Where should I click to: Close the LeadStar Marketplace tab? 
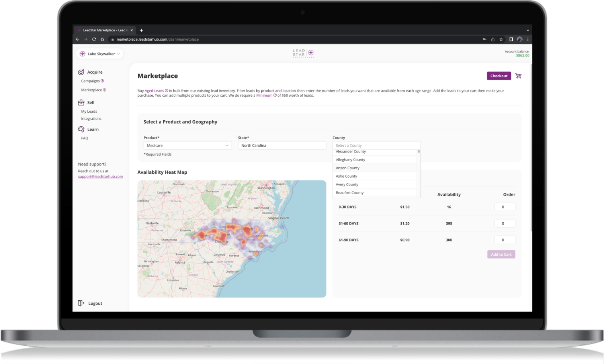pos(132,30)
